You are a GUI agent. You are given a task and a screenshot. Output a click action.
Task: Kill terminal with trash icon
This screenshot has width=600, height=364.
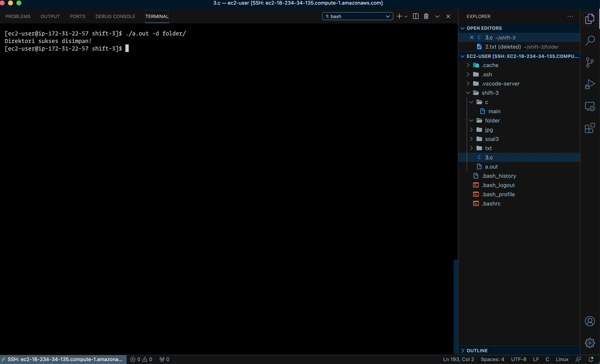click(426, 16)
